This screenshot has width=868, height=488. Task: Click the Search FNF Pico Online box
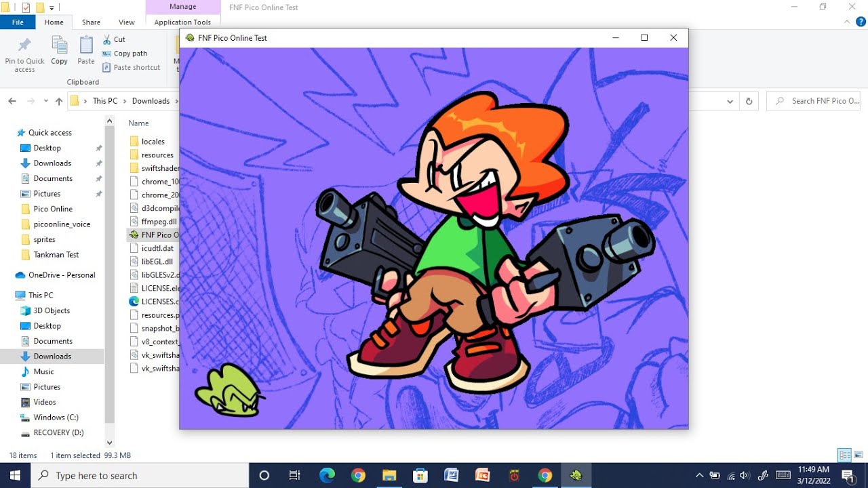814,101
